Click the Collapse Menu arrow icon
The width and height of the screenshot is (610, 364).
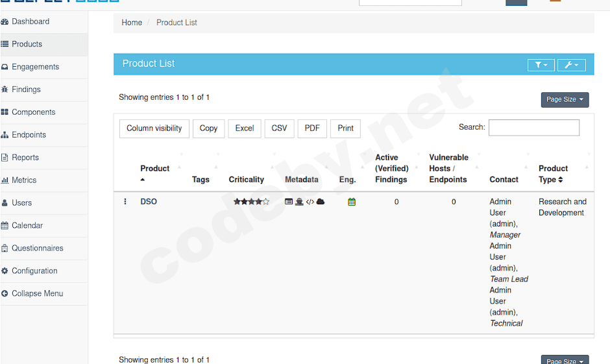5,294
